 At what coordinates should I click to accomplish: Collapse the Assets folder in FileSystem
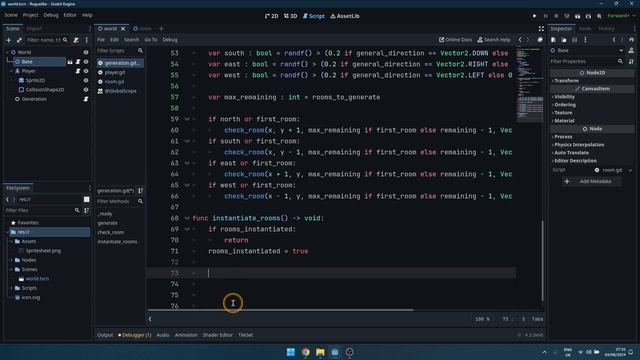(11, 242)
